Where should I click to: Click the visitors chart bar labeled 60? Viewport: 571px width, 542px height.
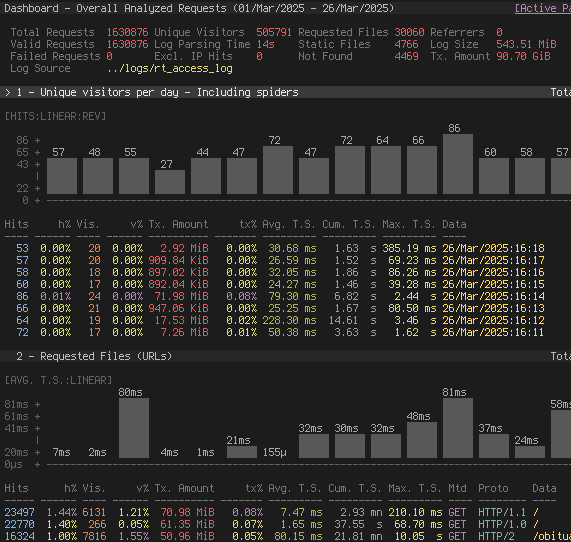[x=494, y=176]
